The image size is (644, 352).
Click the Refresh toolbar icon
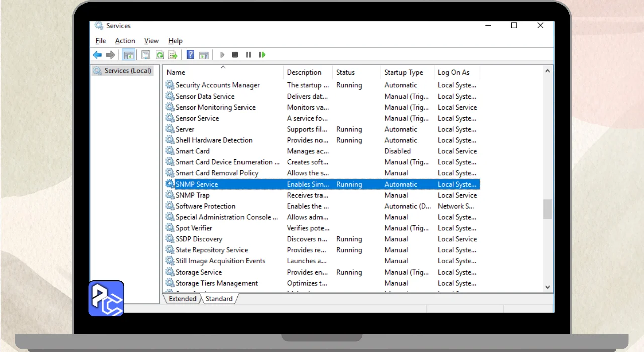click(x=159, y=55)
